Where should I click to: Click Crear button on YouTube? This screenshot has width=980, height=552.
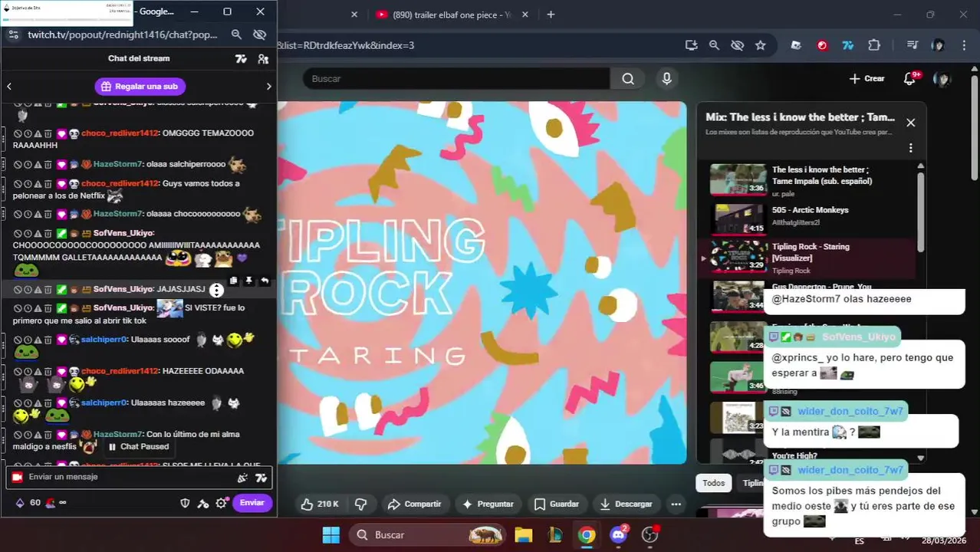tap(867, 79)
